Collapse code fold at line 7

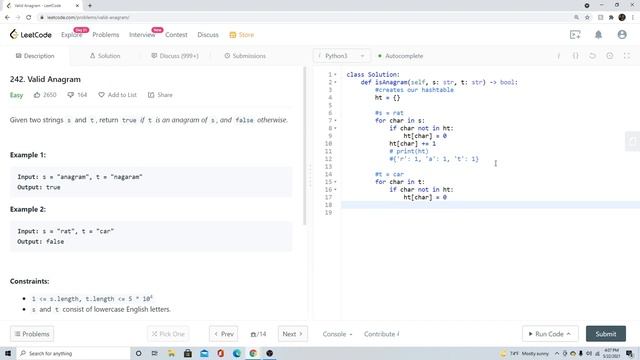coord(336,120)
